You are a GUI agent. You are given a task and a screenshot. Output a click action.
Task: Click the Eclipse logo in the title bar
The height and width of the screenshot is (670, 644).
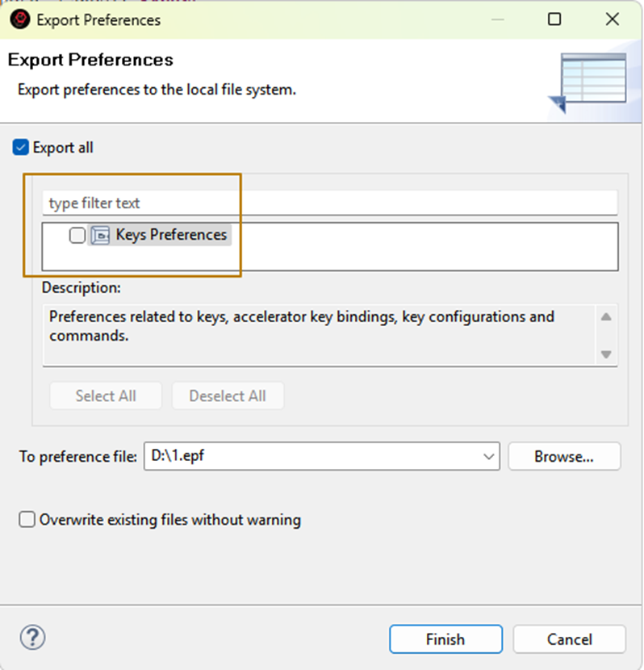(20, 19)
